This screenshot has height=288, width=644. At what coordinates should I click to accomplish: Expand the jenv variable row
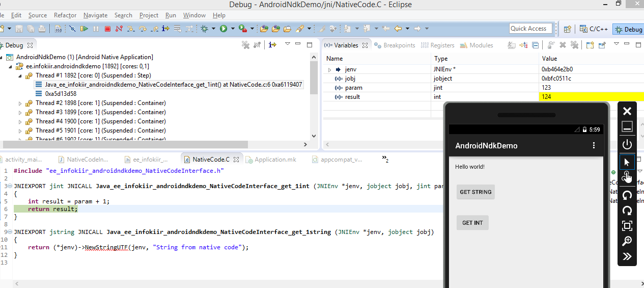pos(329,69)
